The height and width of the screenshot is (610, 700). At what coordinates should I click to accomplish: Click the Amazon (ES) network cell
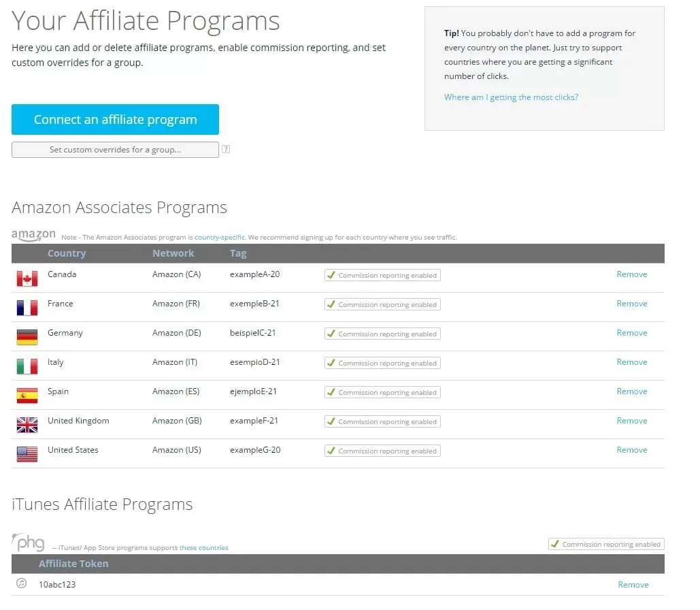[176, 391]
